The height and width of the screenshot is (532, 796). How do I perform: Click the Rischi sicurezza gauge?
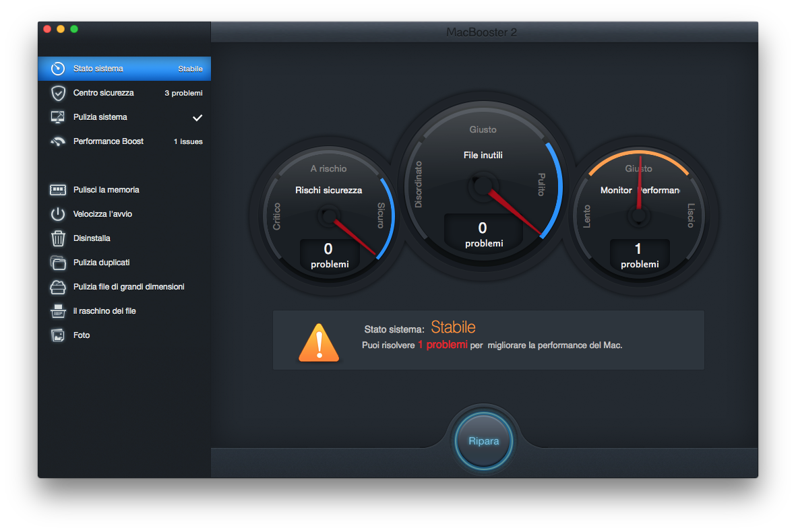pos(328,217)
